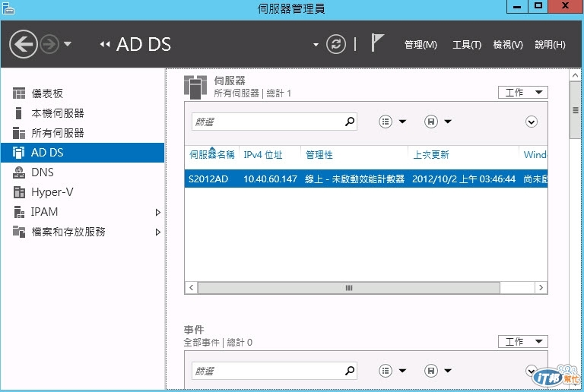
Task: Click the AD DS breadcrumb chevrons
Action: tap(105, 44)
